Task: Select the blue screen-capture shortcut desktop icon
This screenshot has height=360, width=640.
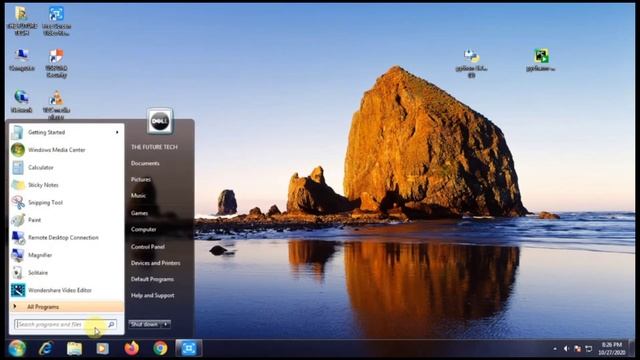Action: (56, 20)
